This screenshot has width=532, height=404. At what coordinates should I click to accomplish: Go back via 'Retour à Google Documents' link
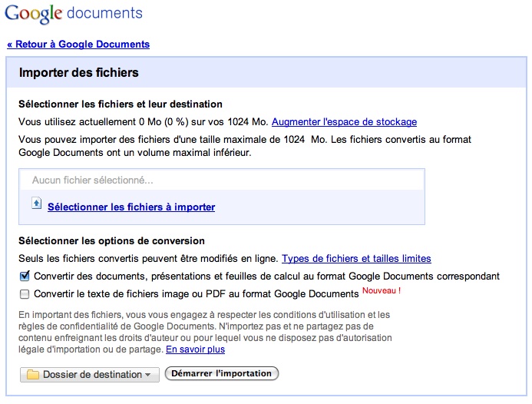click(78, 44)
